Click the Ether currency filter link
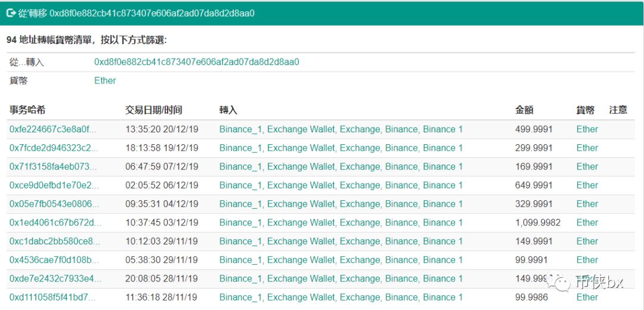Screen dimensions: 644x310 pyautogui.click(x=105, y=80)
